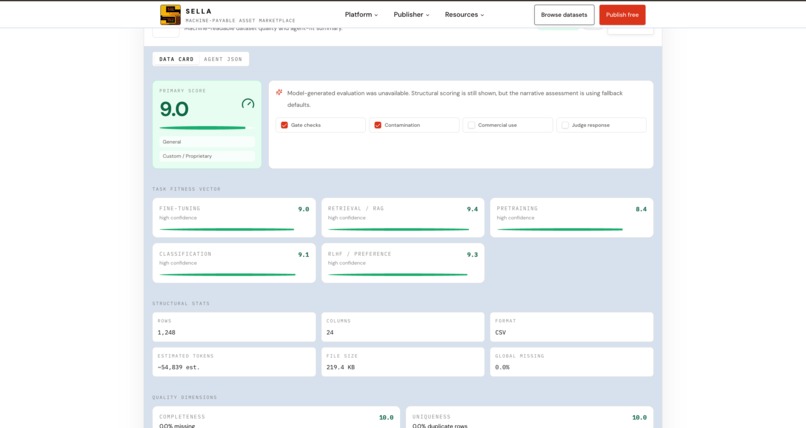Open the Resources dropdown menu
Viewport: 806px width, 428px height.
coord(464,14)
